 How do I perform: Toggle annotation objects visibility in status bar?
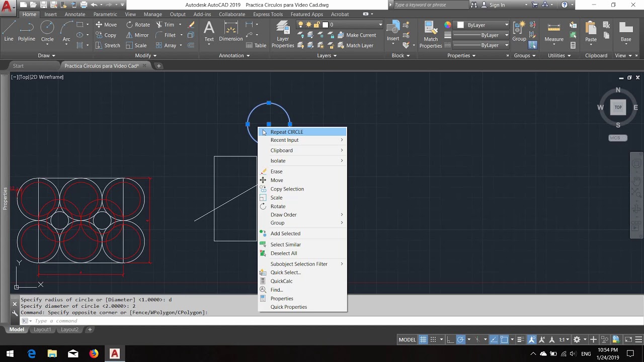pos(532,339)
